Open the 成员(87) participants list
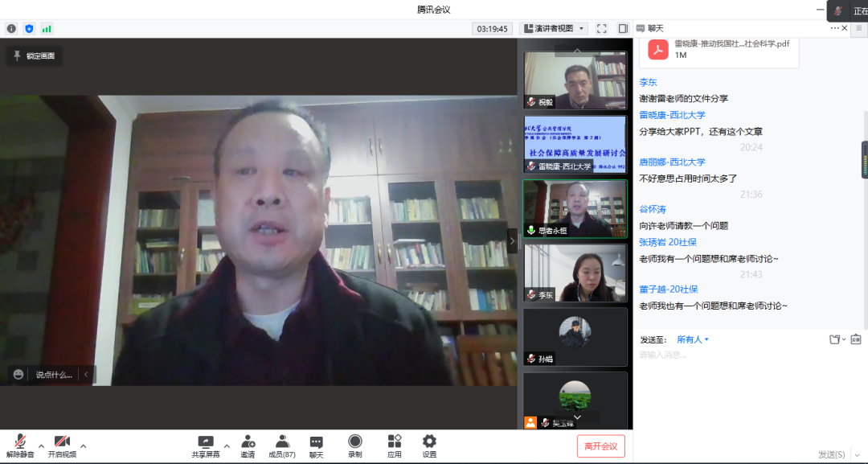 [x=282, y=446]
